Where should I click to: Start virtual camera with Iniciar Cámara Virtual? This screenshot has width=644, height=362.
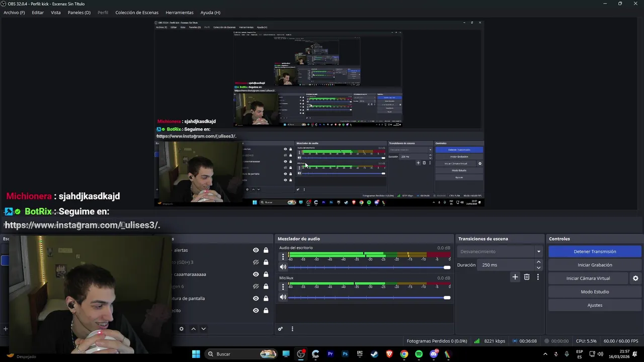tap(588, 278)
